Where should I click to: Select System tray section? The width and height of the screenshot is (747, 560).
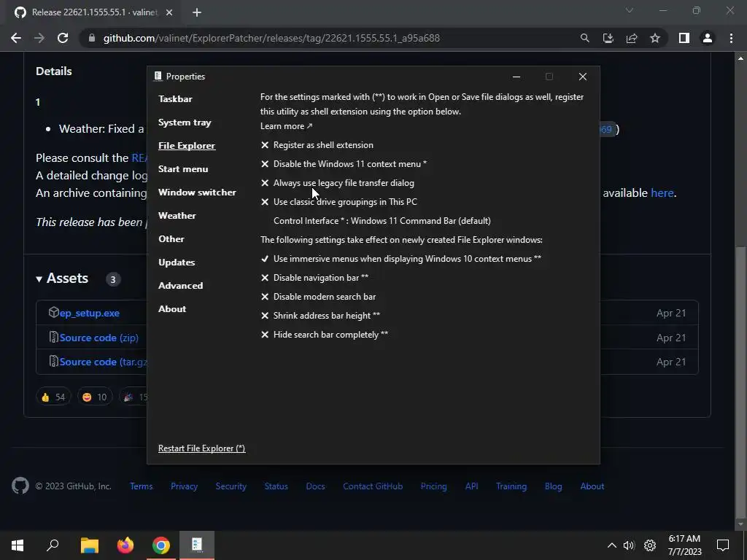(185, 122)
